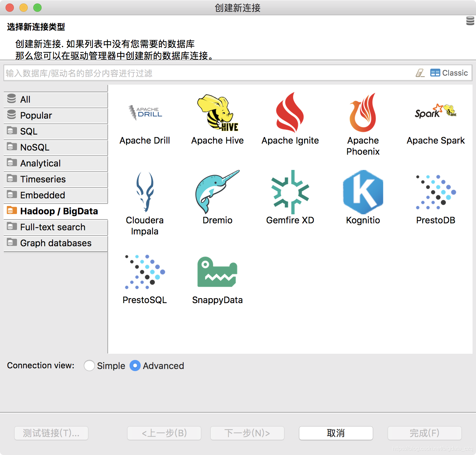Close the dialog with red button

(x=10, y=8)
